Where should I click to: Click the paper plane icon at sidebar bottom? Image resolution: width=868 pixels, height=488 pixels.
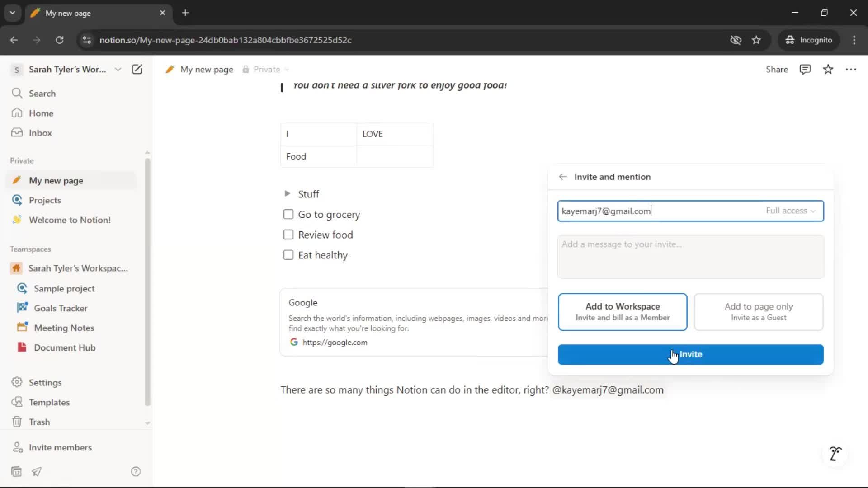(37, 472)
